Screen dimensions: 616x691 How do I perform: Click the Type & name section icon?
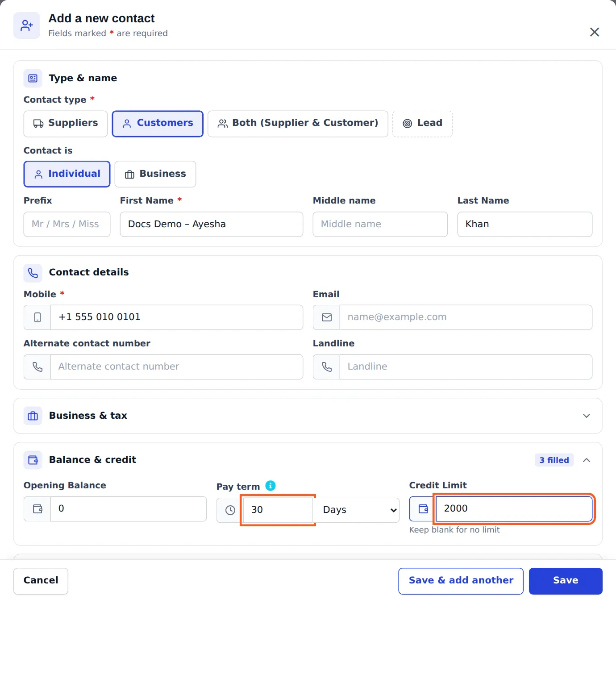coord(33,78)
